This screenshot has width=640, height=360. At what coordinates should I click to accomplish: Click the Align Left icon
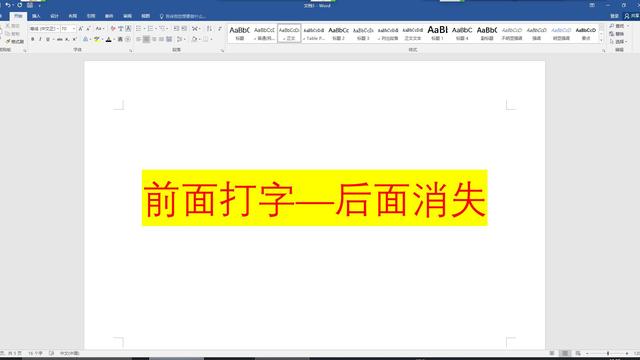139,39
